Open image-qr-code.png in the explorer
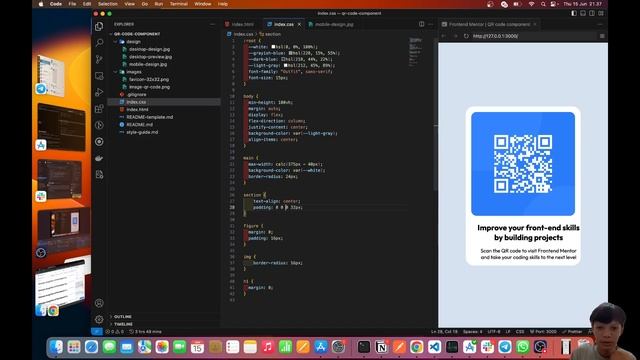Viewport: 640px width, 360px height. [149, 87]
